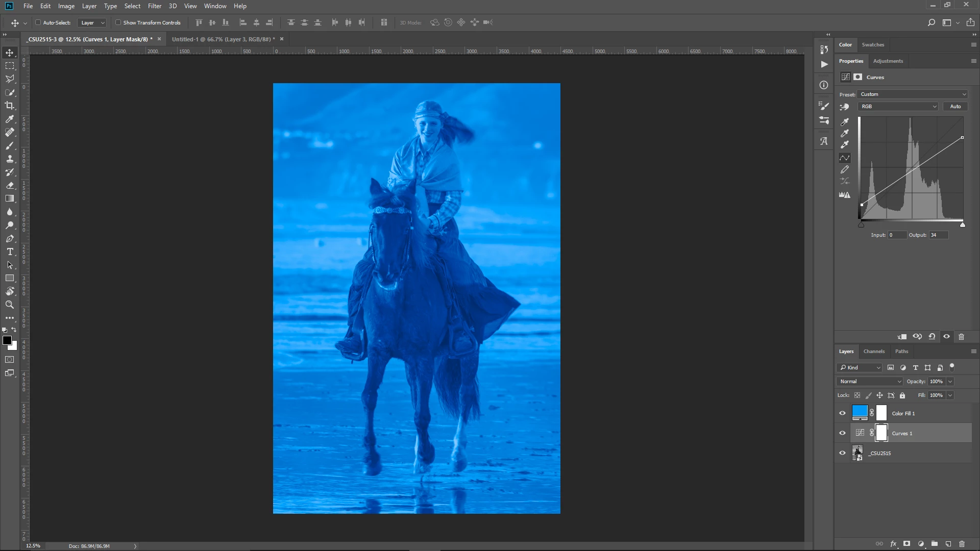Click the delete adjustment trash icon
Screen dimensions: 980x551
(x=961, y=337)
